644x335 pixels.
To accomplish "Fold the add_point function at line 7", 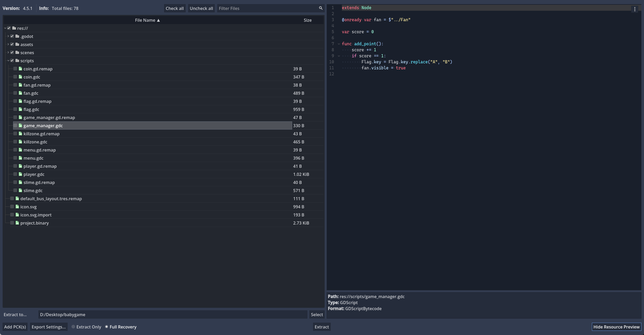I will 339,44.
